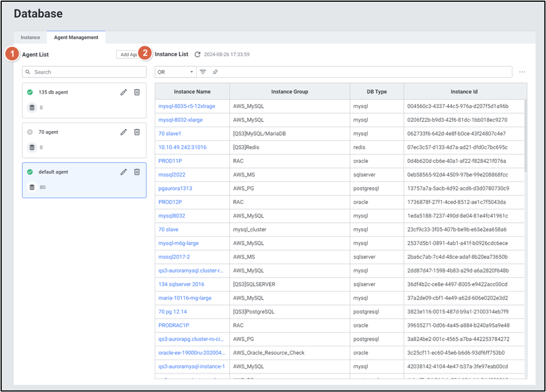The image size is (546, 392).
Task: Select the Agent Management tab
Action: point(76,38)
